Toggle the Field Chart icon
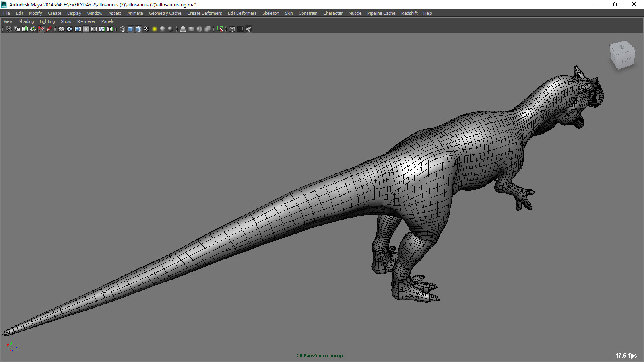644x362 pixels. 94,29
